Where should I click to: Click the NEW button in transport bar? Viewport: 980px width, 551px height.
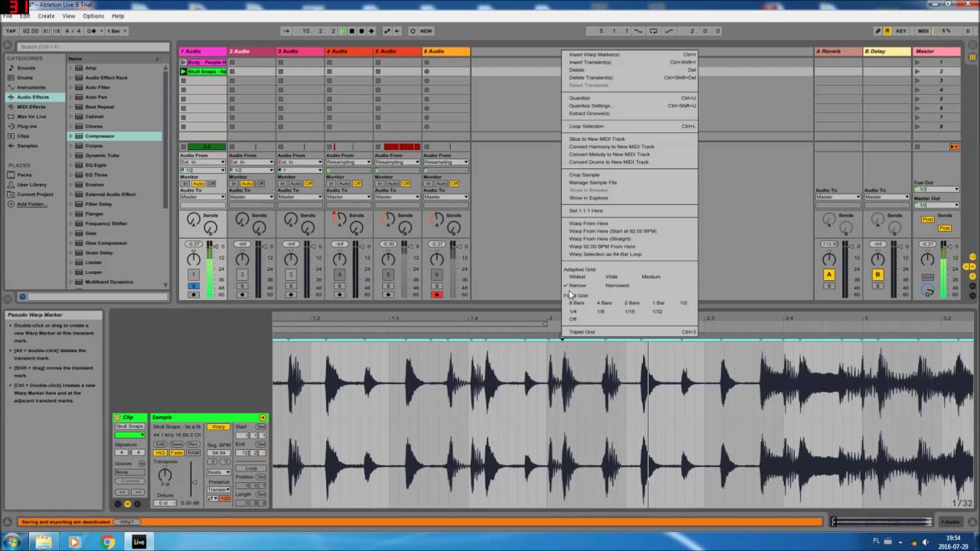coord(426,31)
